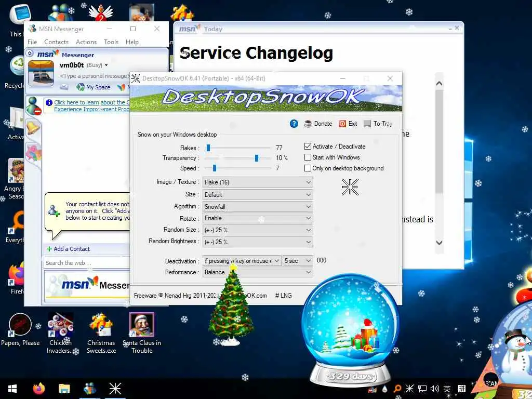
Task: Open the Help menu in MSN Messenger
Action: pyautogui.click(x=132, y=42)
